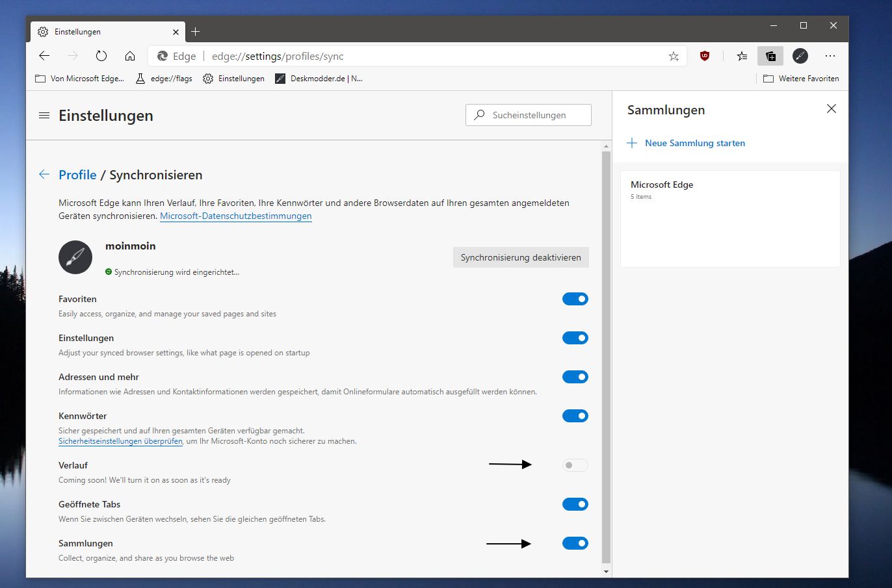Image resolution: width=892 pixels, height=588 pixels.
Task: Click the settings page vertical scrollbar
Action: point(606,357)
